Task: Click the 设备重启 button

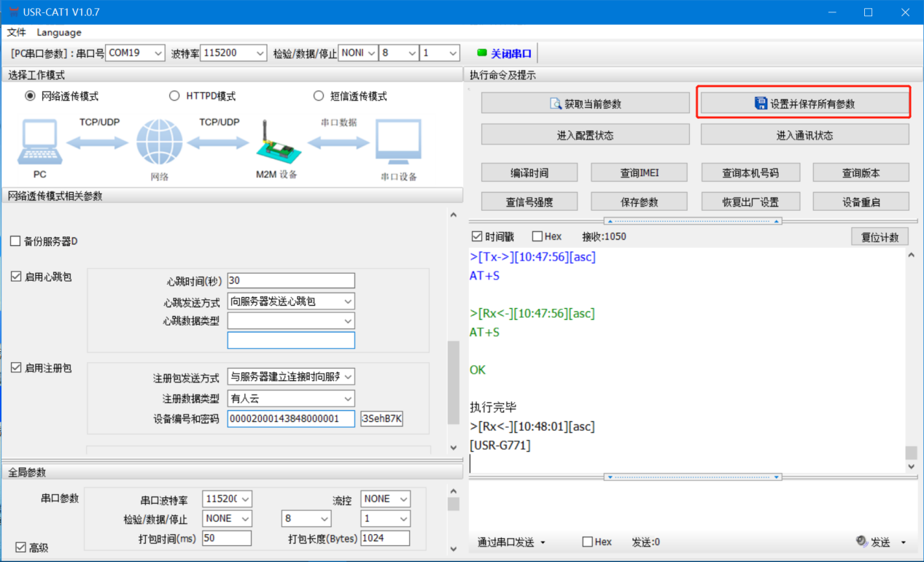Action: (x=861, y=202)
